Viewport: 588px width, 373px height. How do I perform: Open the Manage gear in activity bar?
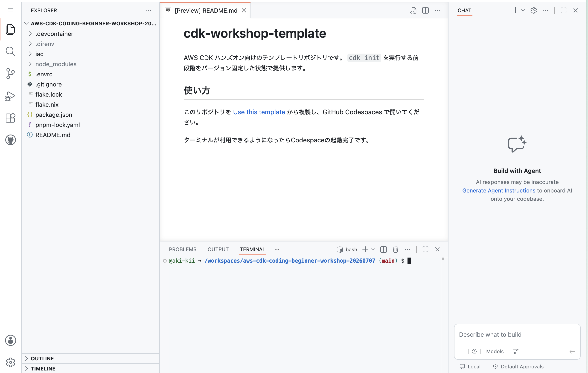click(x=11, y=362)
